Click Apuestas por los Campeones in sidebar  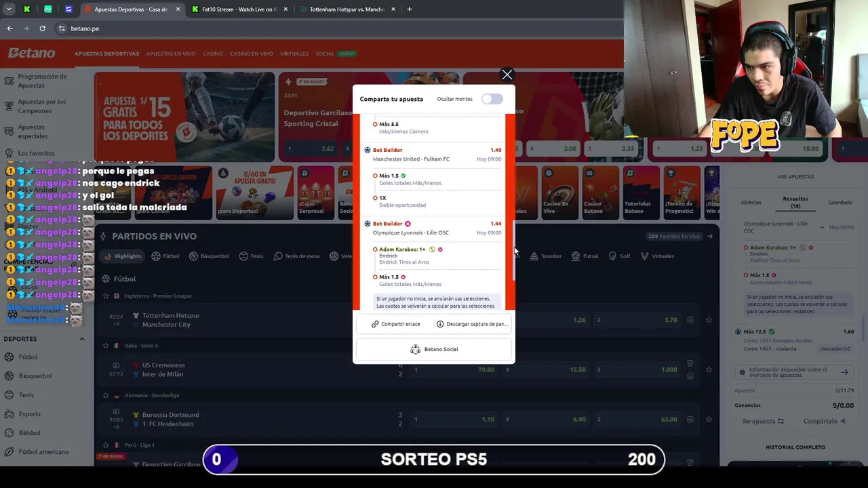[42, 106]
